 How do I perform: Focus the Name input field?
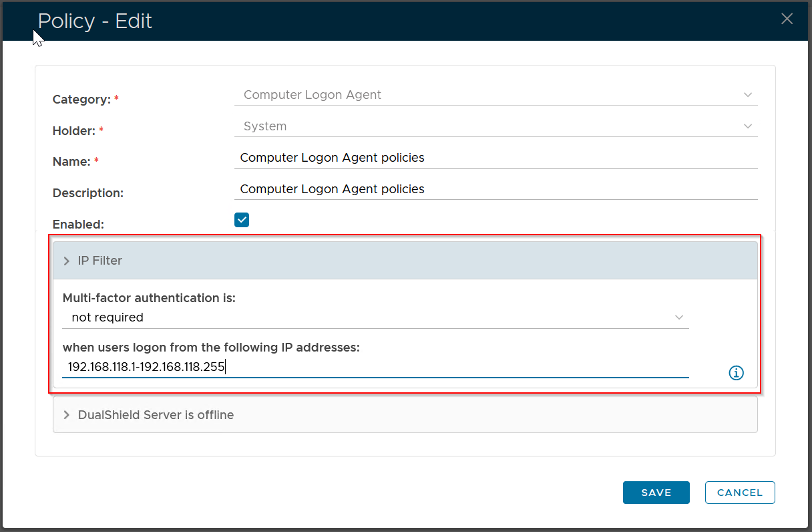[x=495, y=158]
